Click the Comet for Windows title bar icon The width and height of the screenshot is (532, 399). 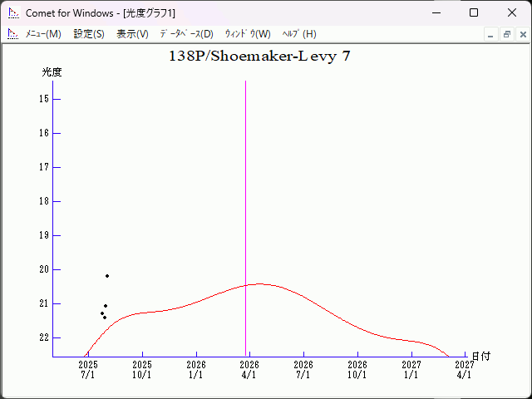12,13
